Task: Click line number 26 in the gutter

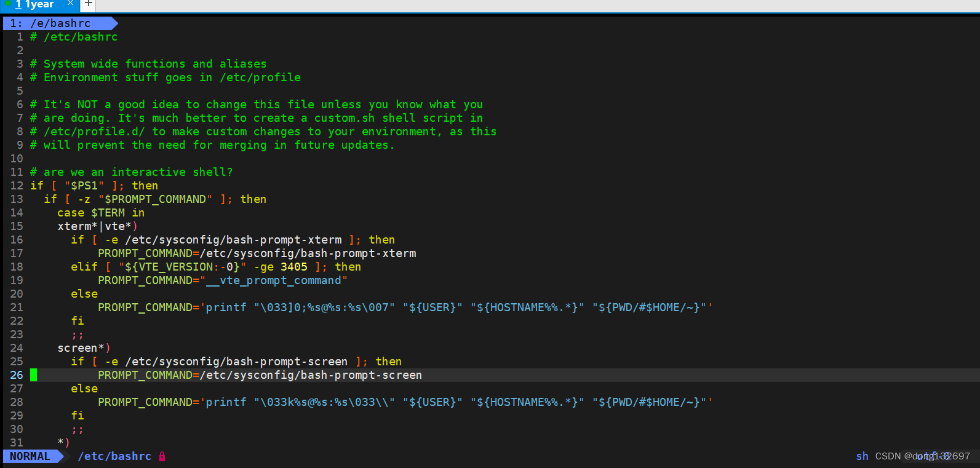Action: pyautogui.click(x=17, y=375)
